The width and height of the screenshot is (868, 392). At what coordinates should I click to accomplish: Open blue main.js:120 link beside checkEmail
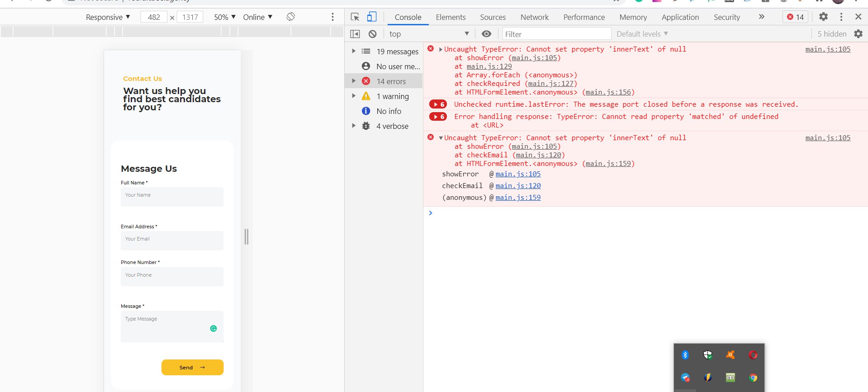pos(518,186)
